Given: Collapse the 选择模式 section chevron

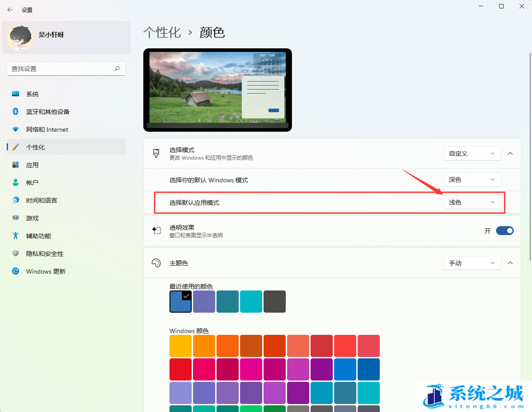Looking at the screenshot, I should click(510, 153).
